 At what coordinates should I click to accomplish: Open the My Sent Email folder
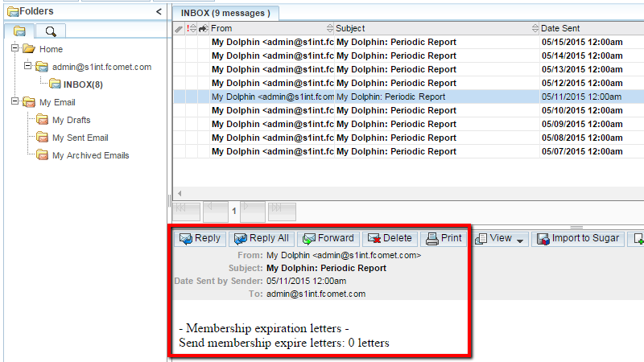(x=80, y=138)
